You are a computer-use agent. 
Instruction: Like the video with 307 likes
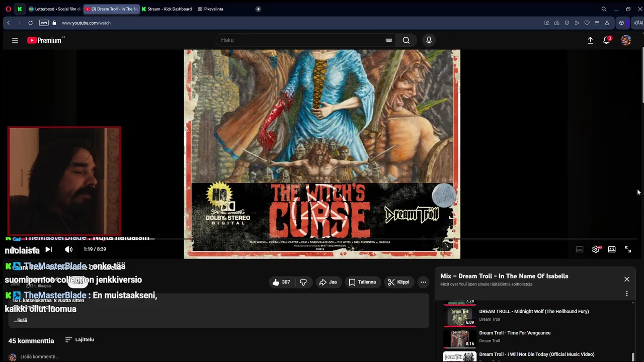(281, 282)
